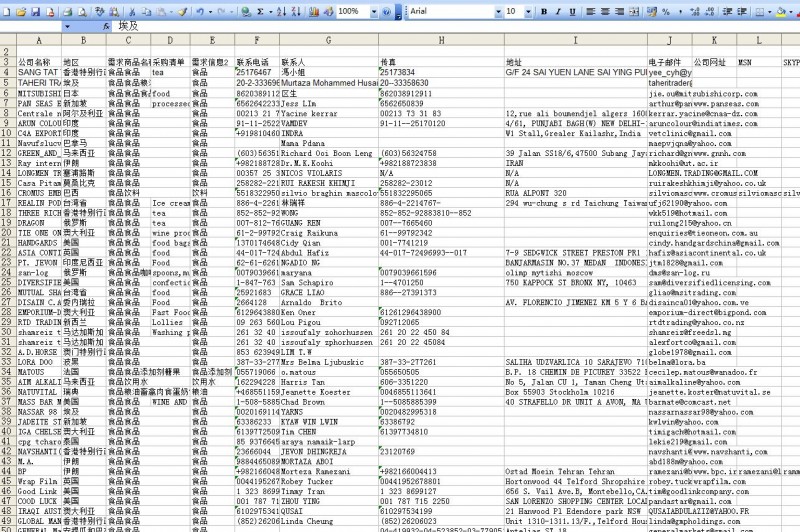Cut the selection with the scissors icon
The width and height of the screenshot is (800, 532).
click(x=132, y=12)
